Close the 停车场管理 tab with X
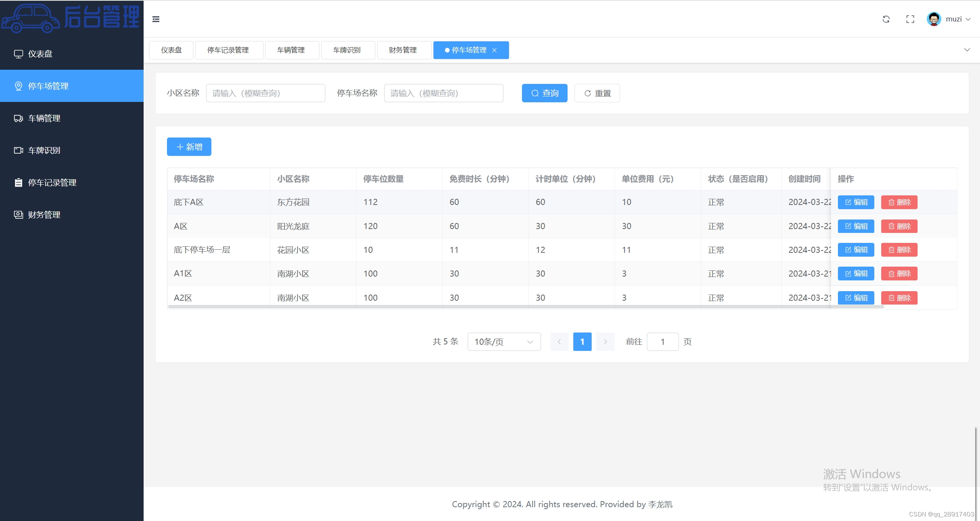The image size is (980, 521). (x=494, y=50)
